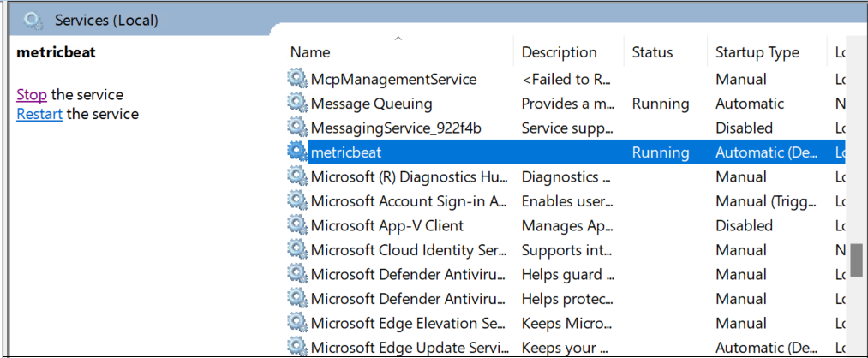Click the gear icon next to Message Queuing
The image size is (868, 358).
[x=297, y=104]
